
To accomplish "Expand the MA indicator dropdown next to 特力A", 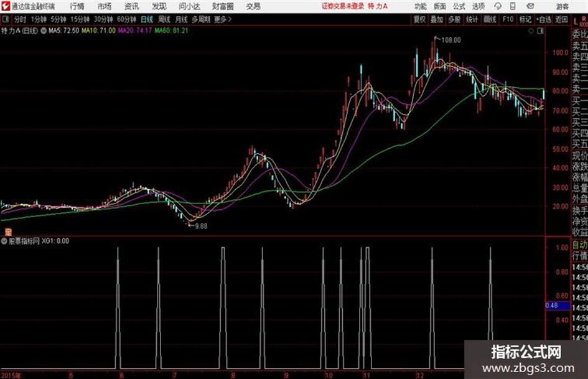I will [44, 30].
